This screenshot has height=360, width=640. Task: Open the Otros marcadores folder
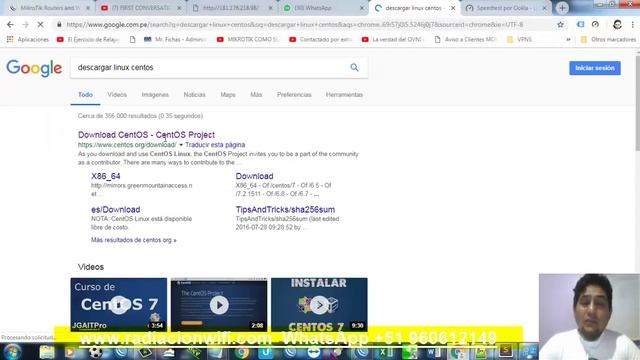(608, 40)
